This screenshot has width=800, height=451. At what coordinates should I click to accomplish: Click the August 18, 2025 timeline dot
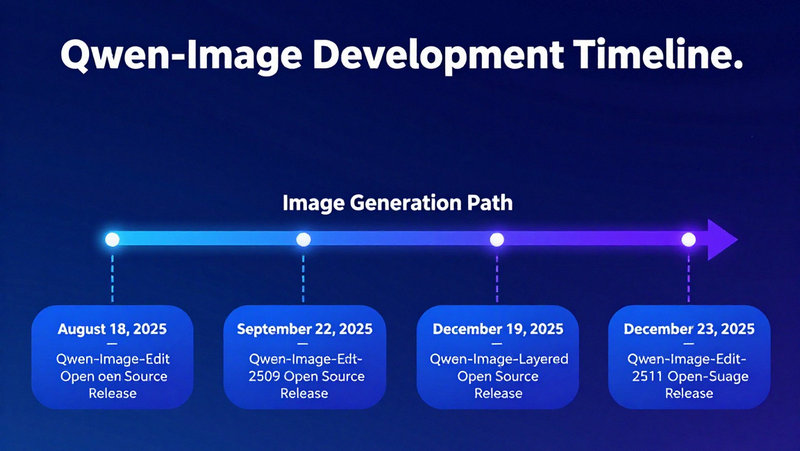point(112,239)
